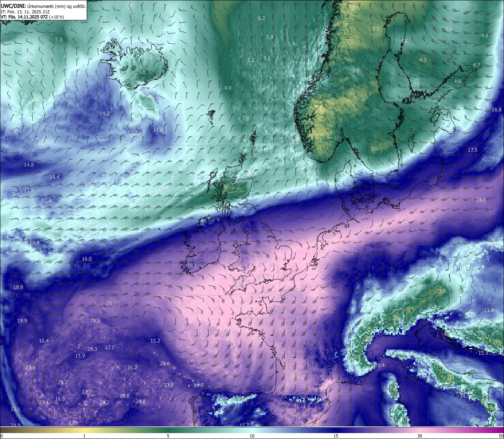The width and height of the screenshot is (504, 439).
Task: Click the '27.4' value in the Atlantic
Action: tap(44, 403)
